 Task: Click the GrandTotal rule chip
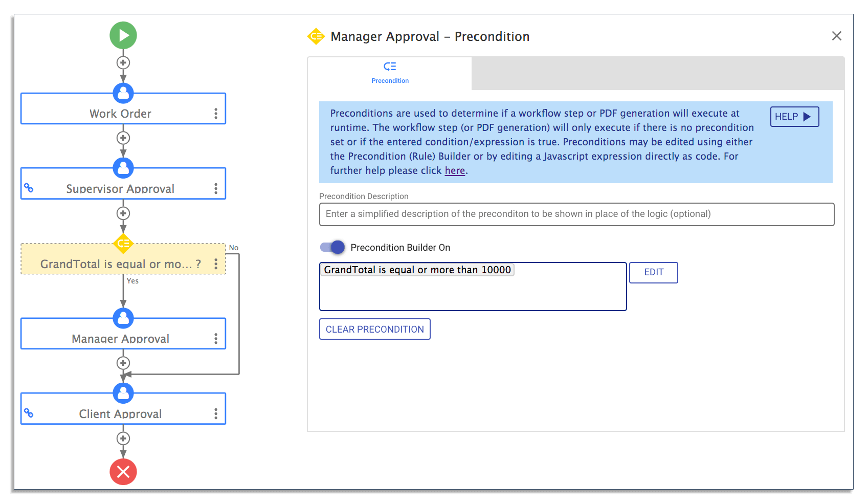coord(417,270)
